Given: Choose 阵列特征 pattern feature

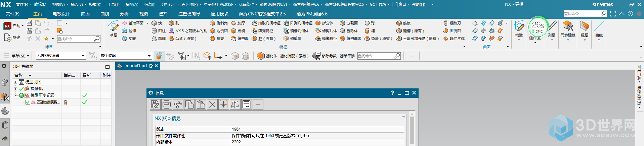Looking at the screenshot, I should 262,31.
